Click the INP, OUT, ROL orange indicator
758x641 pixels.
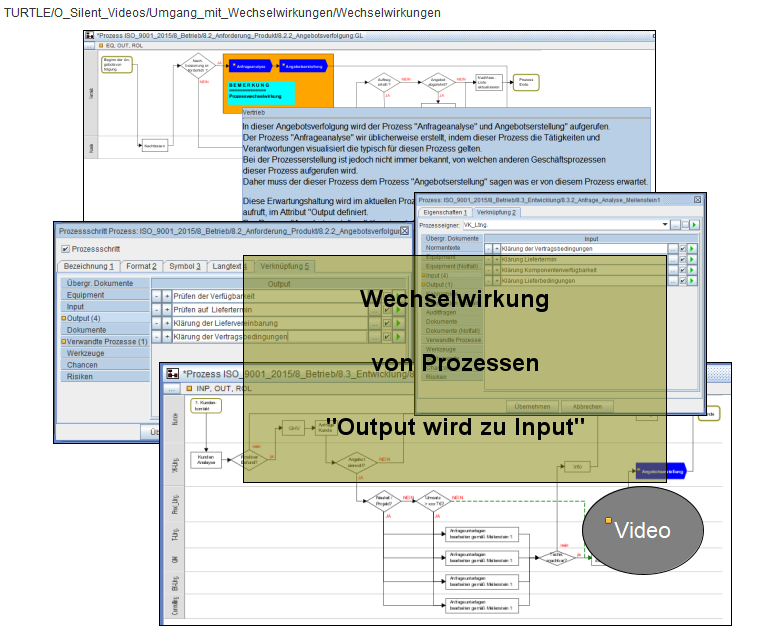point(189,388)
